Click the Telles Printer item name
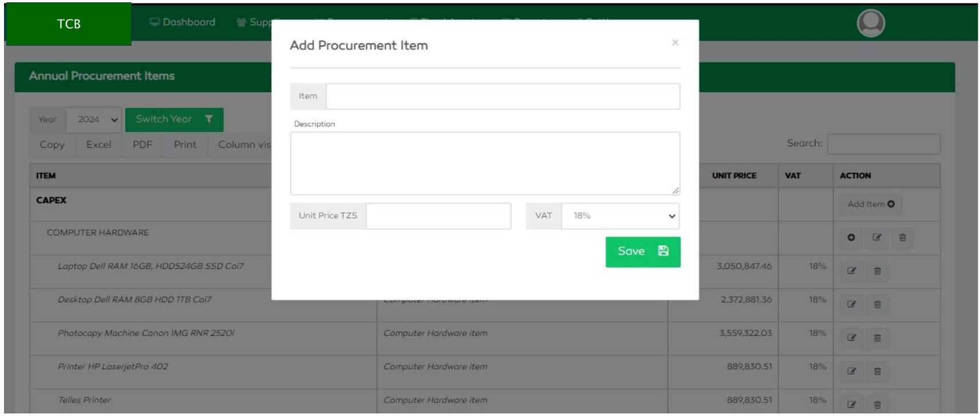The width and height of the screenshot is (980, 418). click(x=85, y=400)
